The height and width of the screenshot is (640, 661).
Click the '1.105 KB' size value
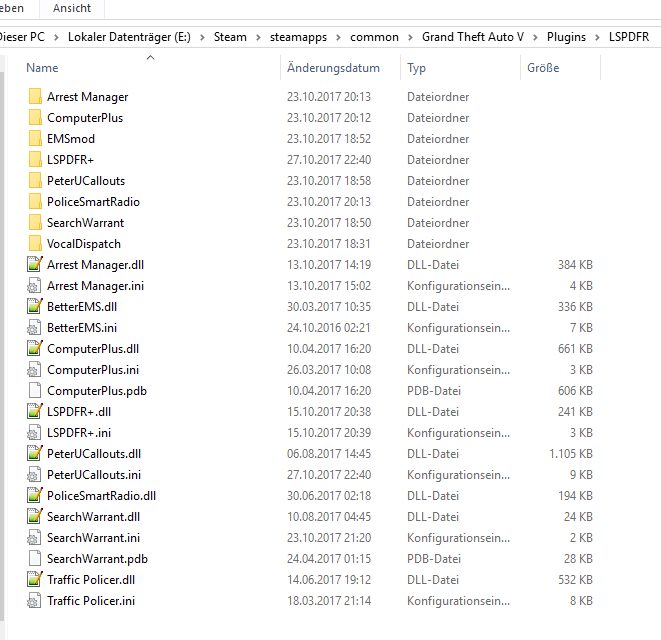[571, 454]
